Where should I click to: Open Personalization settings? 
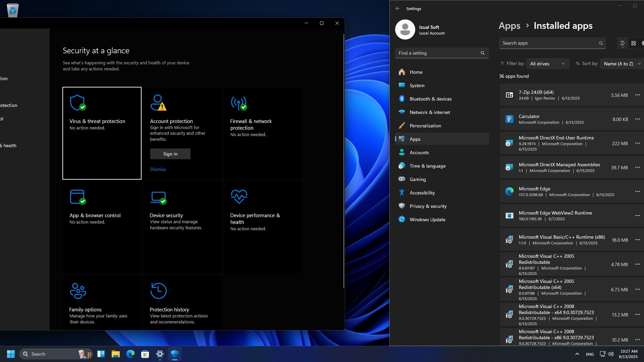pyautogui.click(x=442, y=126)
